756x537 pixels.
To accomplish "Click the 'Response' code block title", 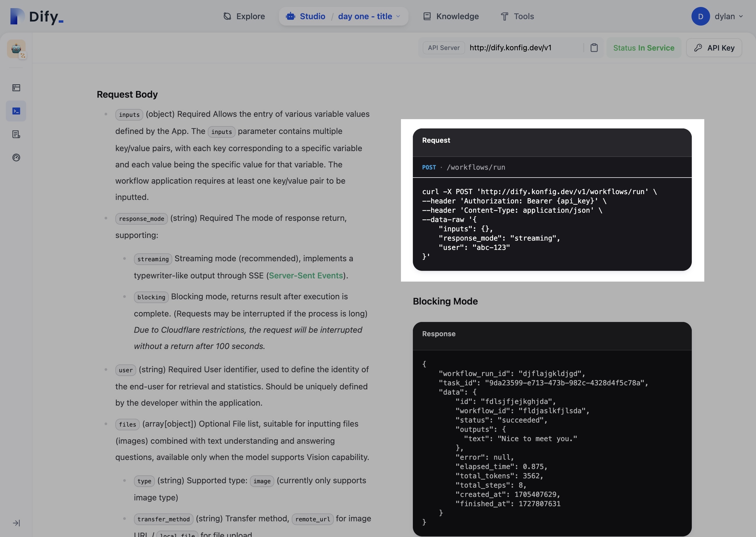I will 439,334.
